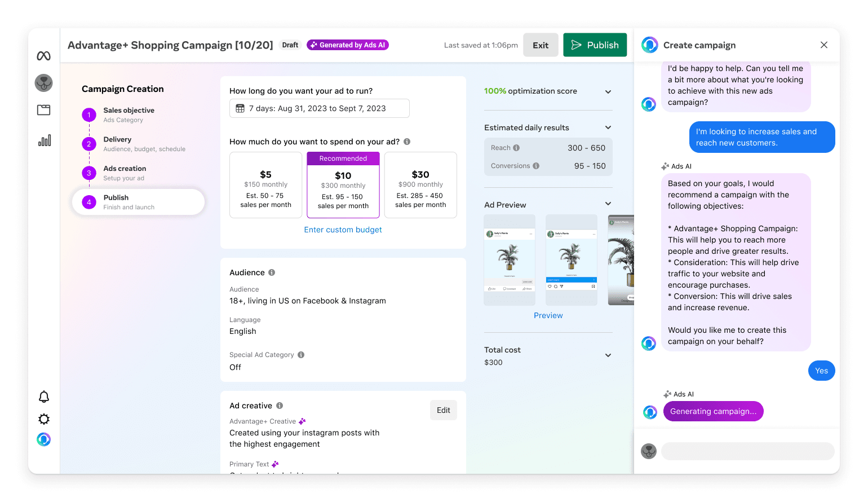868x502 pixels.
Task: Open the ad run date range picker
Action: pyautogui.click(x=320, y=108)
